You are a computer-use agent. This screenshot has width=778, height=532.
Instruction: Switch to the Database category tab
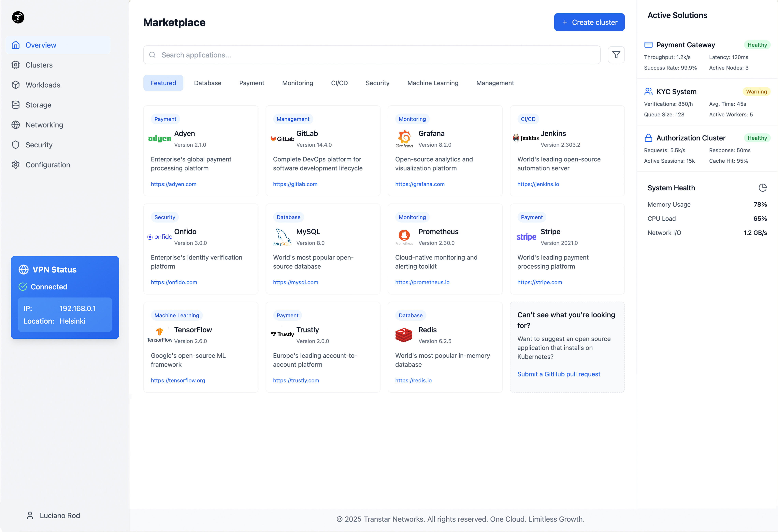click(x=208, y=83)
